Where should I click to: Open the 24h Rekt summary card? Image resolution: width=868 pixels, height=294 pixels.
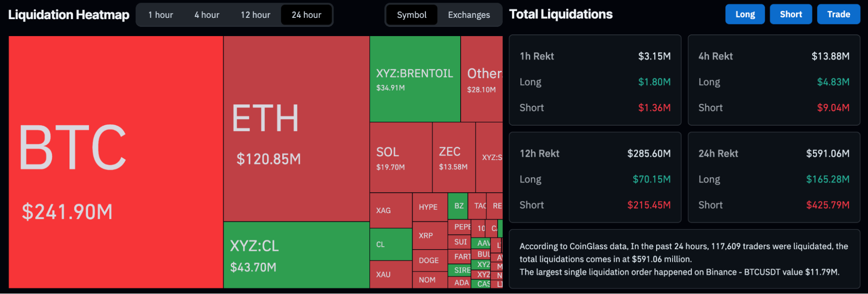pyautogui.click(x=774, y=177)
